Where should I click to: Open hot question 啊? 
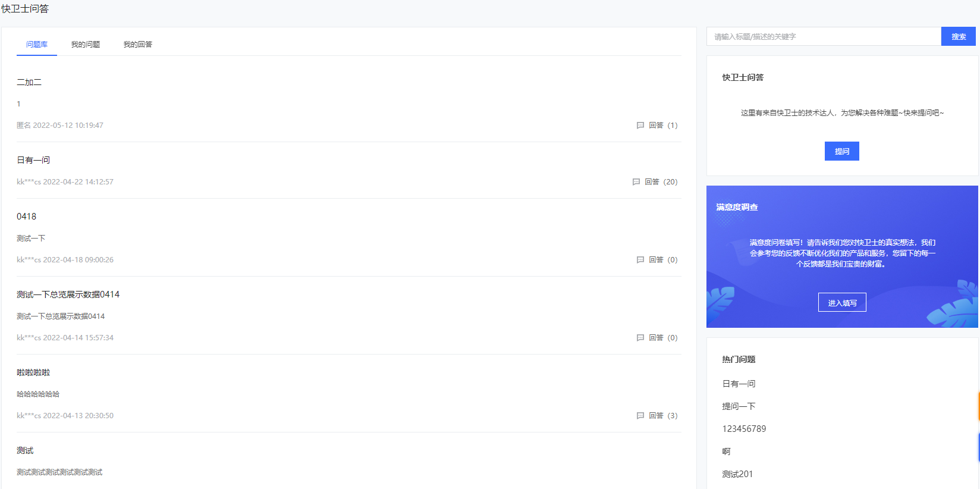point(726,452)
